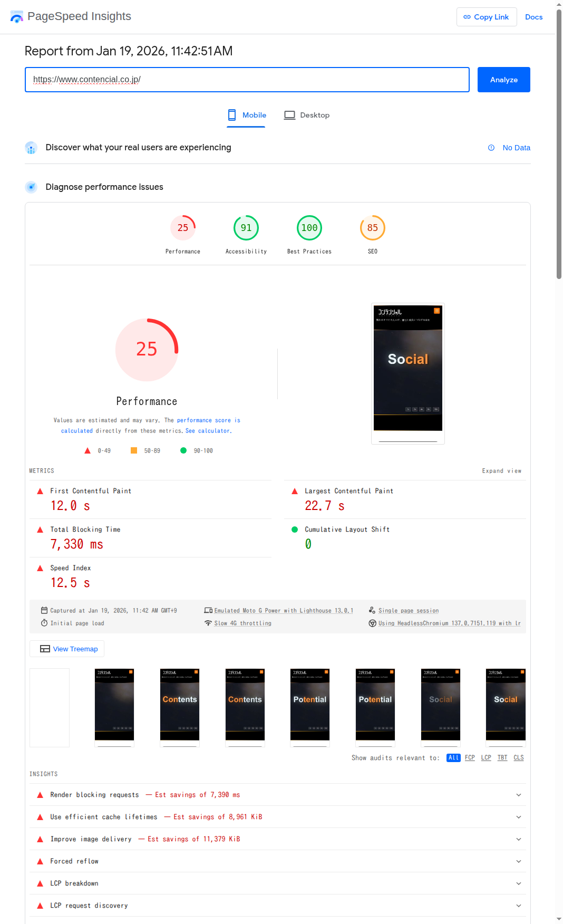The image size is (563, 924).
Task: Click the stopwatch icon beside Initial page load
Action: pyautogui.click(x=44, y=623)
